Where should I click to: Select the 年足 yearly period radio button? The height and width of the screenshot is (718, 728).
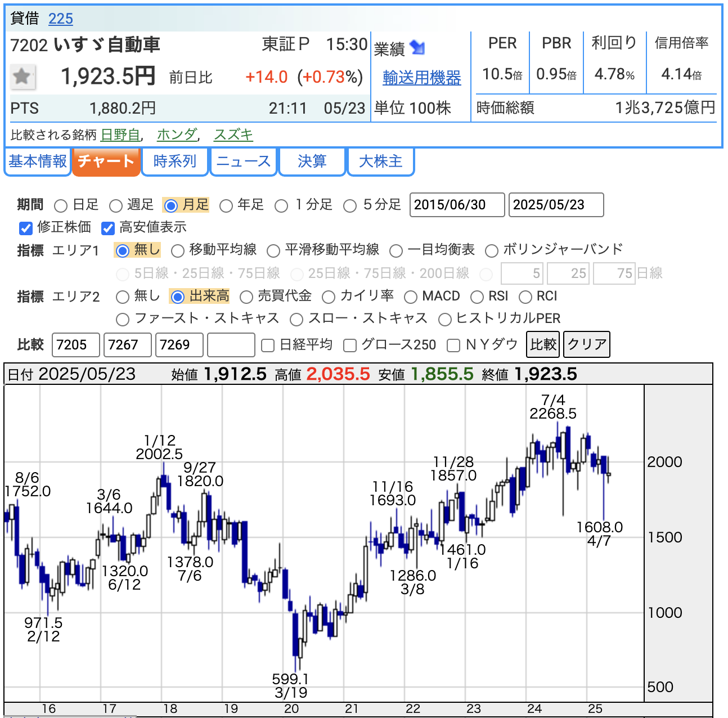pos(226,205)
